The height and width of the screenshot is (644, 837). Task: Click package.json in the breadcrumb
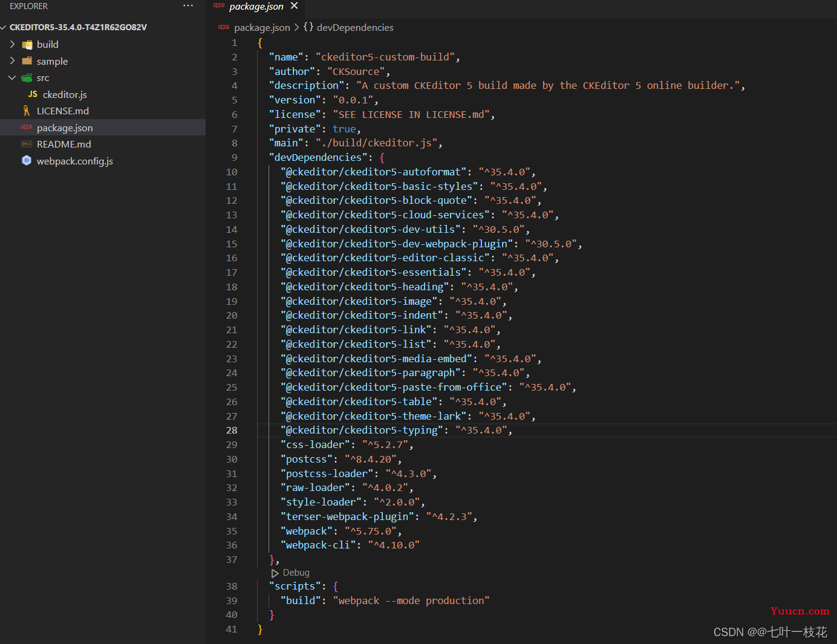262,27
